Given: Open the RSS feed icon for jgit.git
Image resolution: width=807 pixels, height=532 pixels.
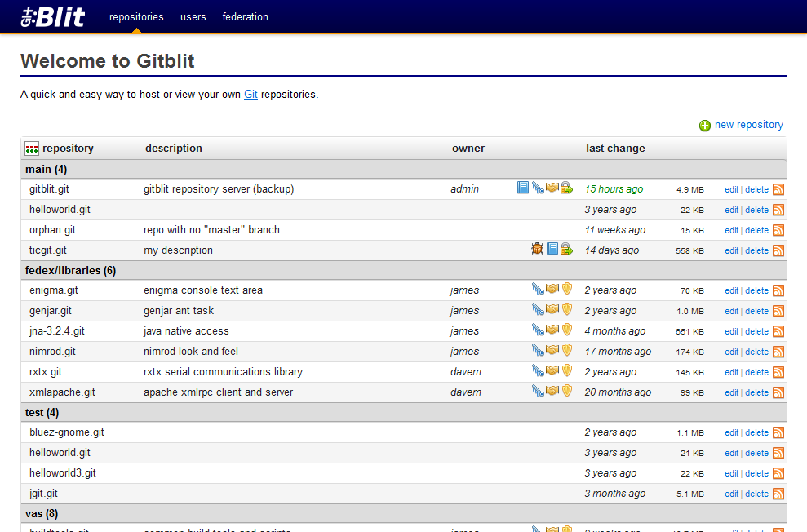Looking at the screenshot, I should pyautogui.click(x=778, y=494).
